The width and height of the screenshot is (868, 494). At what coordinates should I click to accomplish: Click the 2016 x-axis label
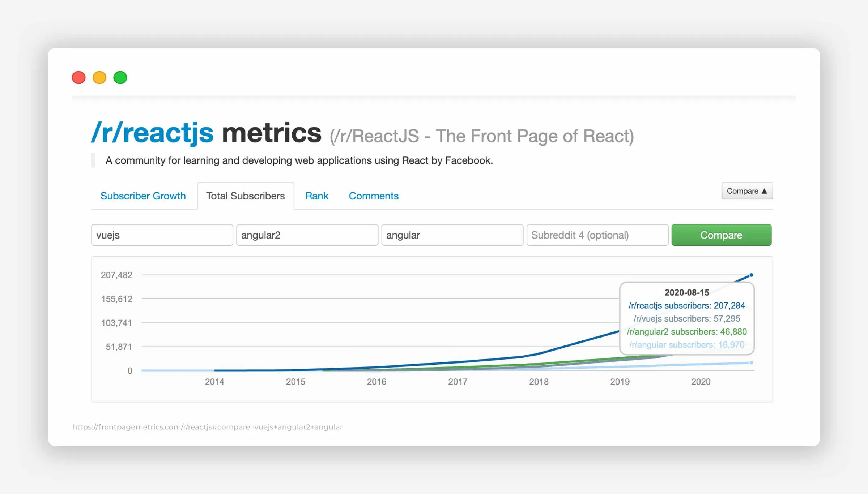coord(376,382)
